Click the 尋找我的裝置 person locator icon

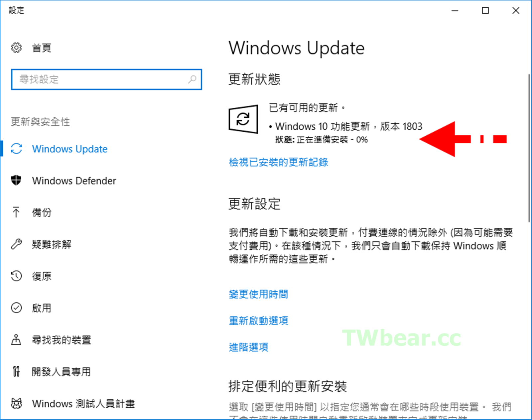coord(16,340)
